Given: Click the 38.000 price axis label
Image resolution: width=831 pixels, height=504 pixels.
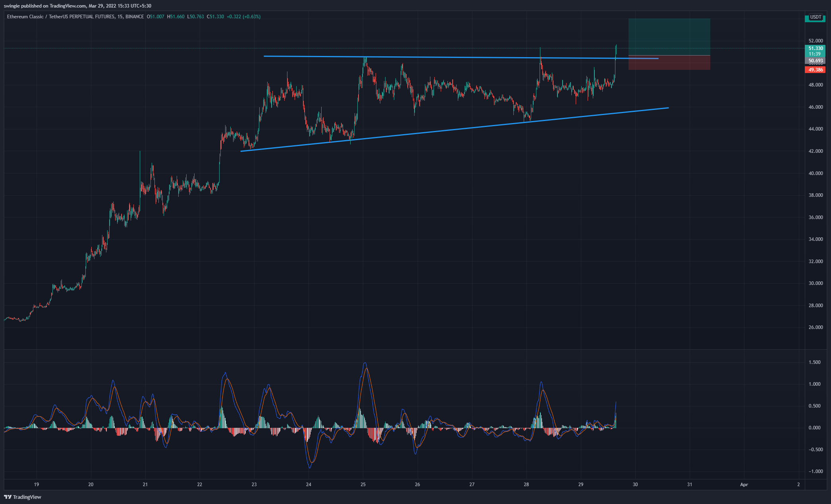Looking at the screenshot, I should pyautogui.click(x=816, y=195).
